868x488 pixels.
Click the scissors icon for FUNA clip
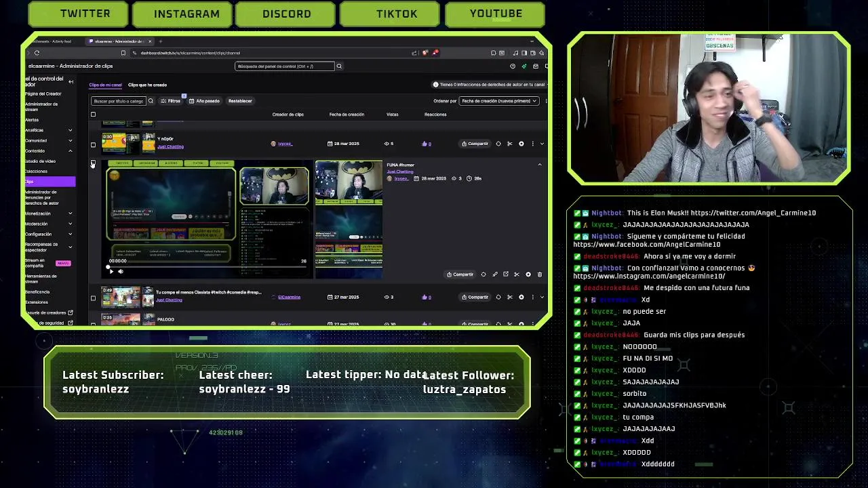point(517,274)
